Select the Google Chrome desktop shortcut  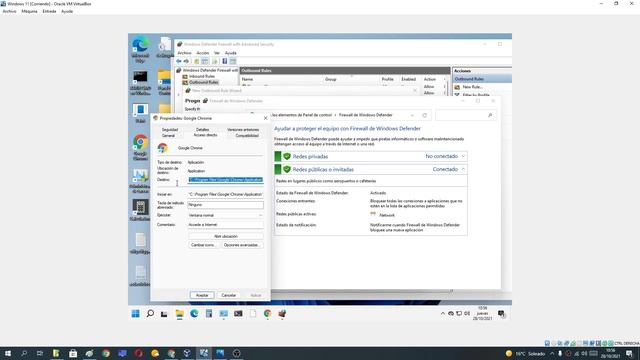click(140, 147)
